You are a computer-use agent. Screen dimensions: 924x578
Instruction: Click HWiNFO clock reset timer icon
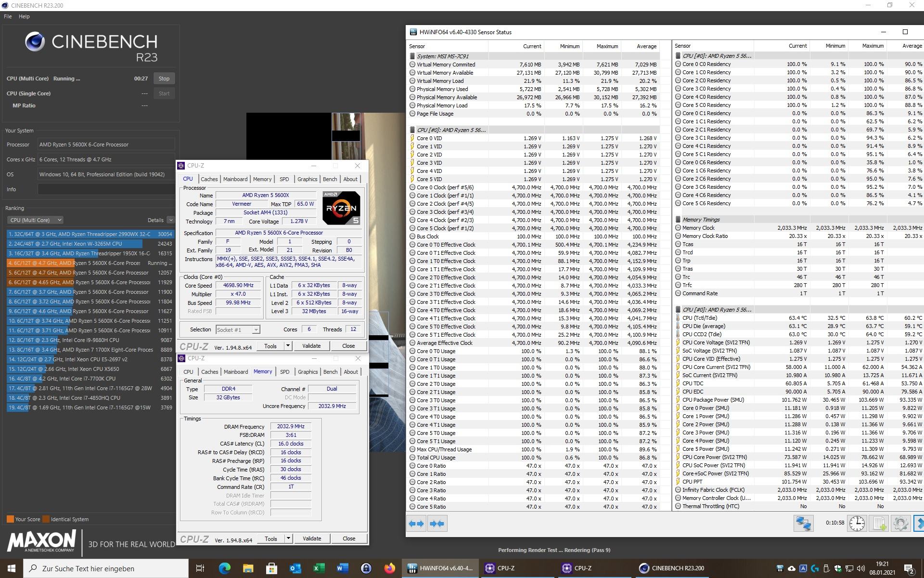857,524
